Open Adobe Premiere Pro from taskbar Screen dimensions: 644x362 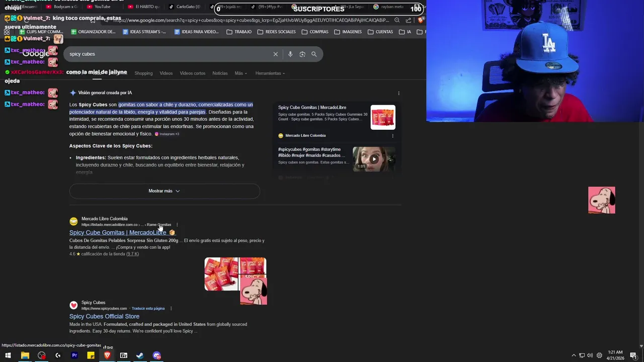tap(74, 355)
